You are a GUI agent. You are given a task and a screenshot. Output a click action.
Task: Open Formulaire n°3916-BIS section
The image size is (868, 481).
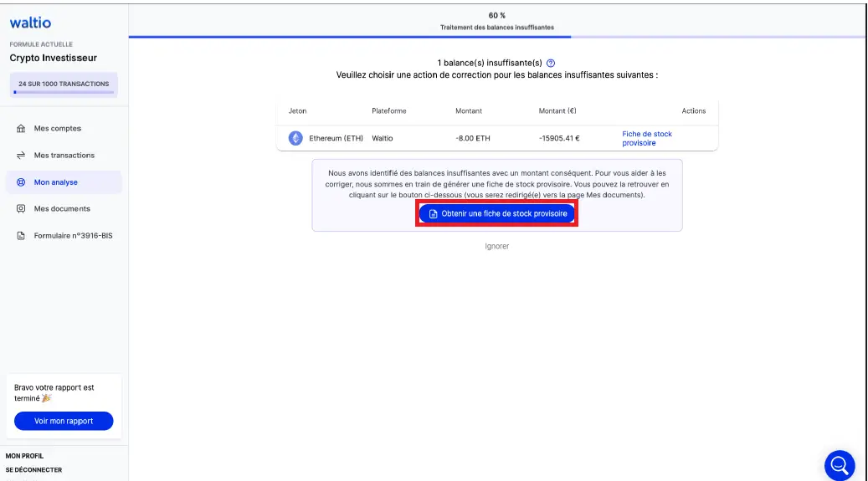tap(73, 236)
